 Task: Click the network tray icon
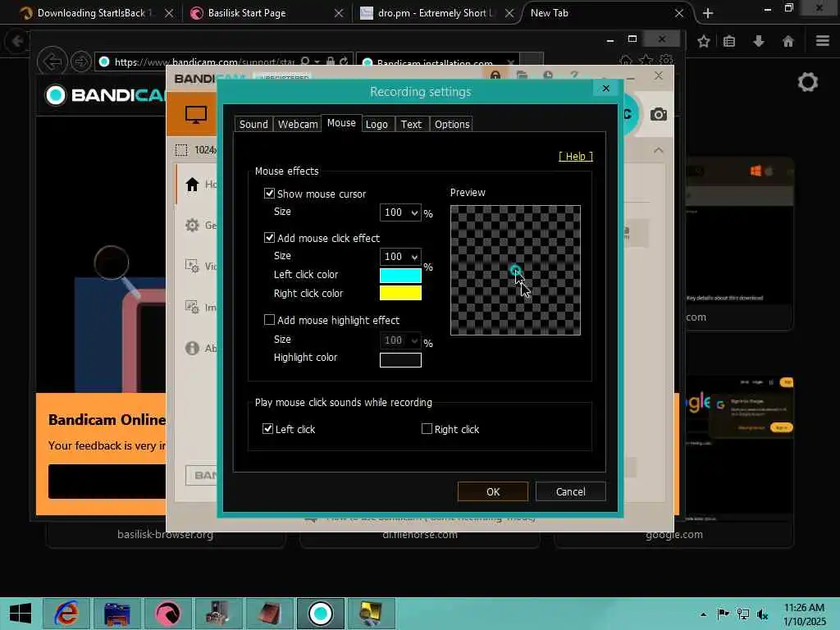coord(742,614)
